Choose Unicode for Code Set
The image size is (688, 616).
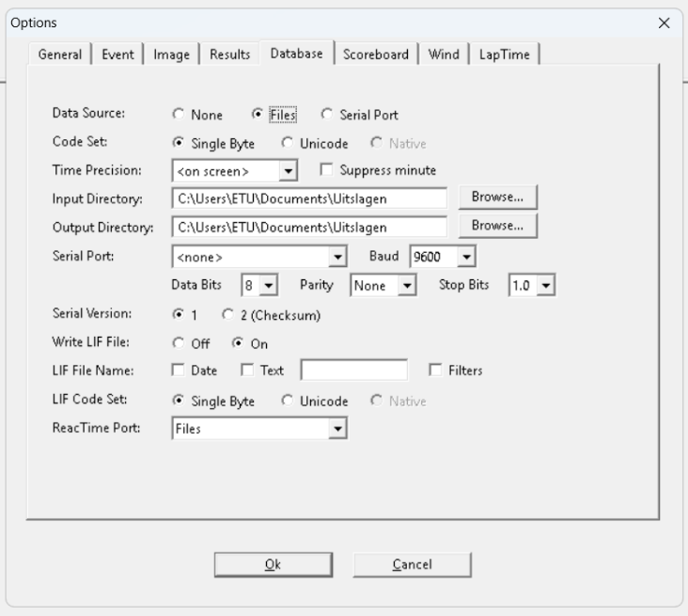point(288,144)
